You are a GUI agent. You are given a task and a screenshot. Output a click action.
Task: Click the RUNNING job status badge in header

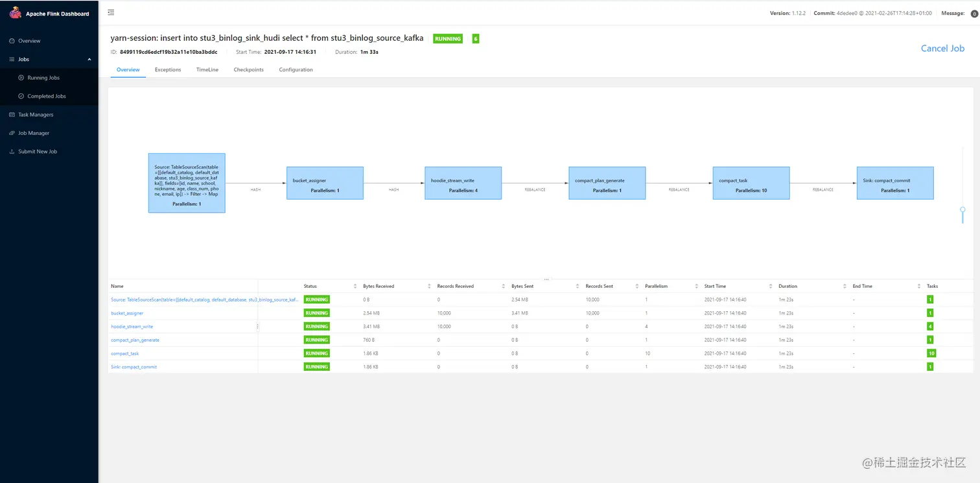point(448,39)
